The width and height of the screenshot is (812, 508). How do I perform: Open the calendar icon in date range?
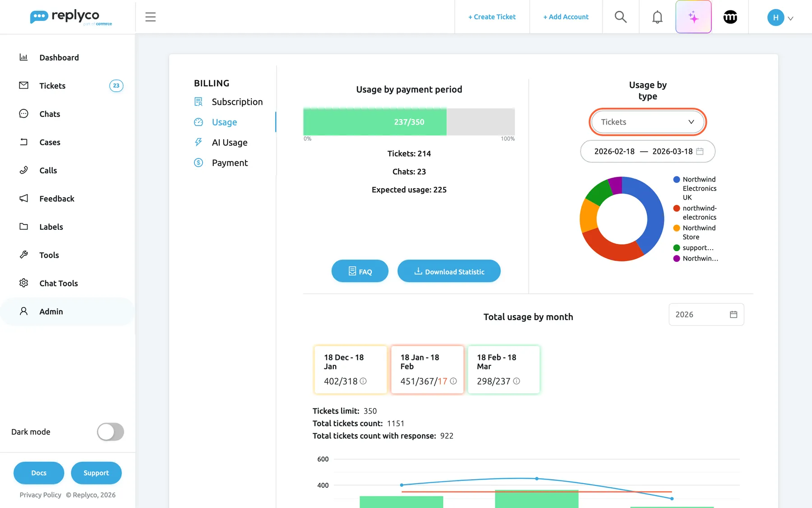[x=700, y=151]
